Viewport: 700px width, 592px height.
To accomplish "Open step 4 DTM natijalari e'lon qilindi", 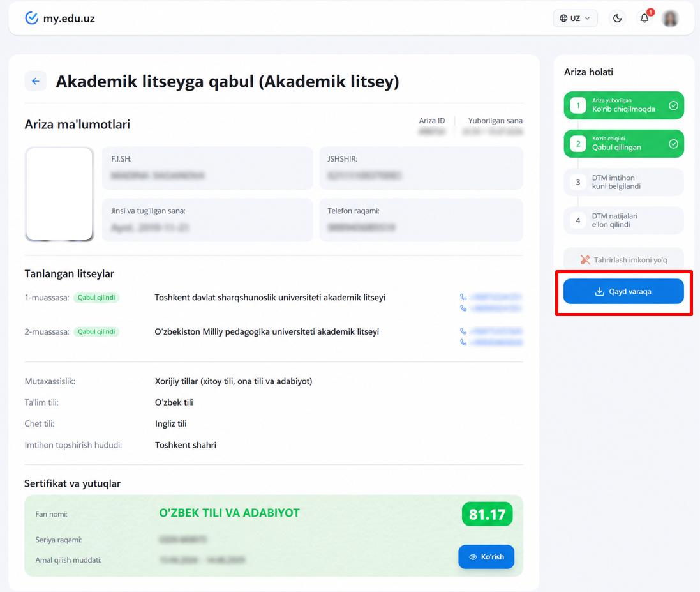I will click(623, 220).
